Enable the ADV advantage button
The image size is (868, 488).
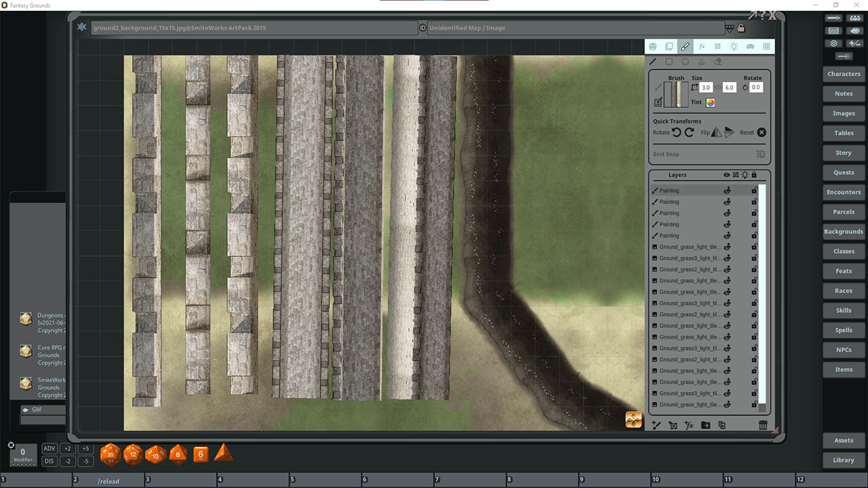[x=49, y=448]
